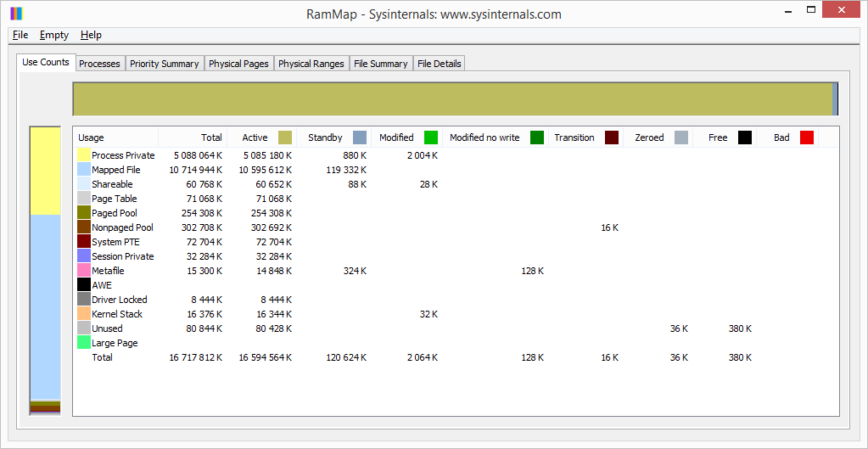The height and width of the screenshot is (449, 868).
Task: Click the 5 085 180 K active value
Action: 268,155
